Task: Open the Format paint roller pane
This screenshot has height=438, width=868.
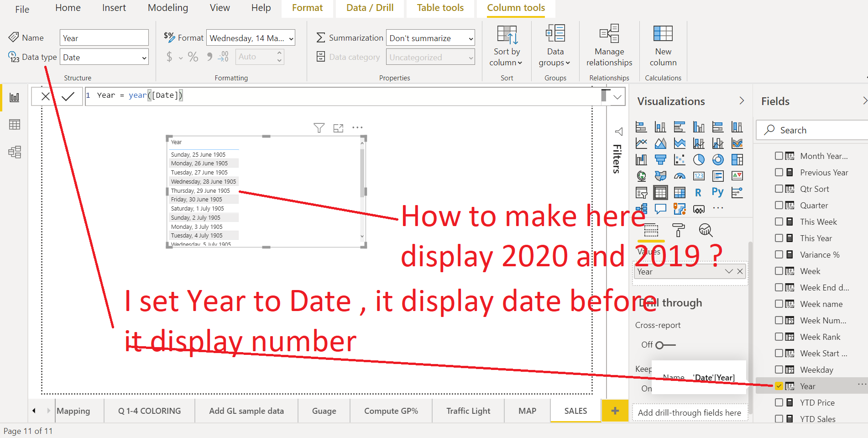Action: [679, 230]
